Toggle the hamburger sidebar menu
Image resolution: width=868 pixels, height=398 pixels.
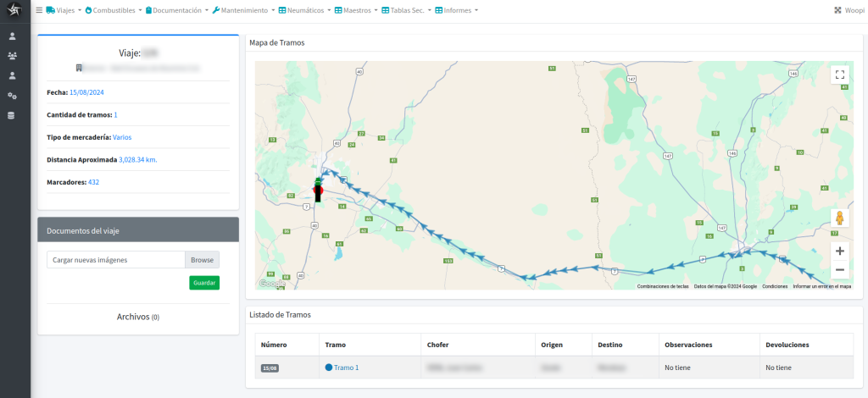(x=39, y=10)
